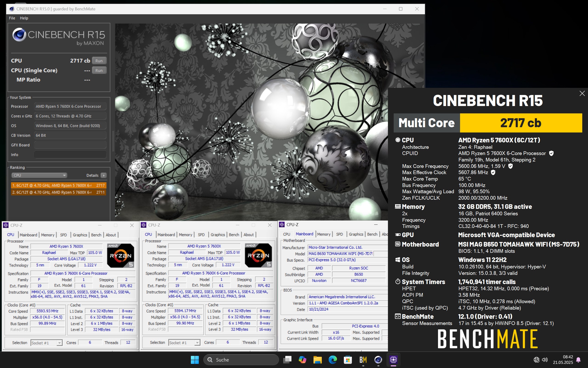Click title icon of 5593.93 MHz CPU-Z window
588x368 pixels.
(x=6, y=225)
